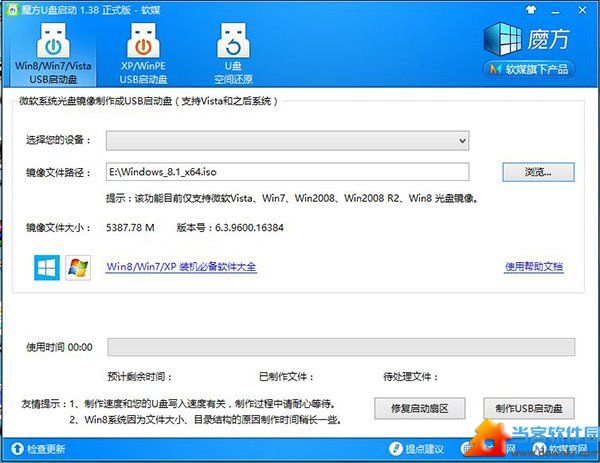Click the image size value 5387.78 M
The height and width of the screenshot is (463, 600).
coord(130,228)
